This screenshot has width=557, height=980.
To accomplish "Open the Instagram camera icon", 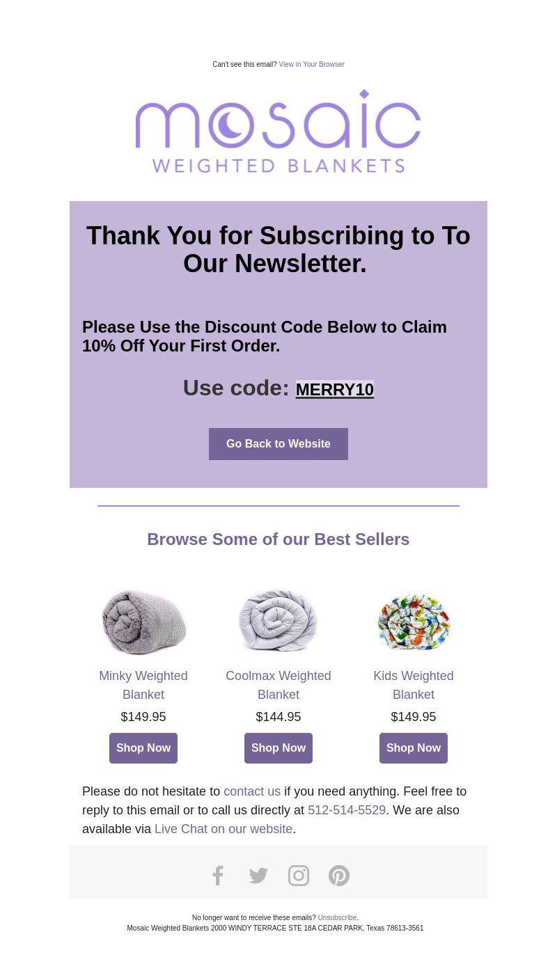I will 299,876.
